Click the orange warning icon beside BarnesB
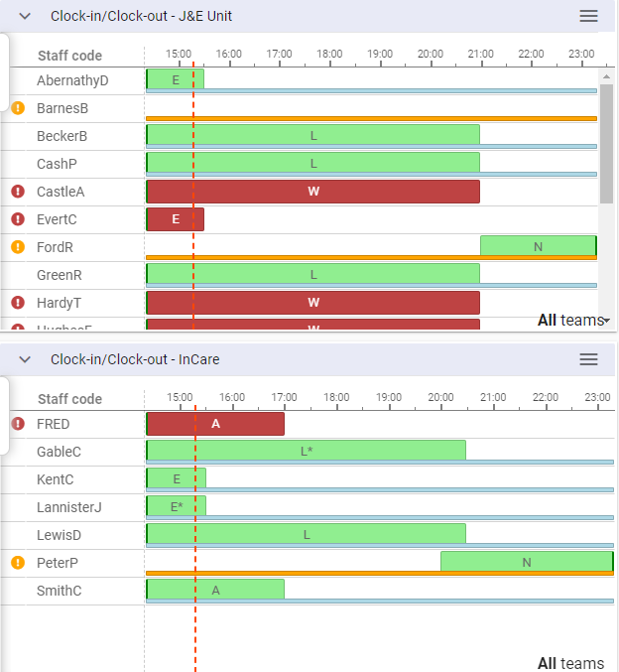The height and width of the screenshot is (672, 619). click(18, 108)
